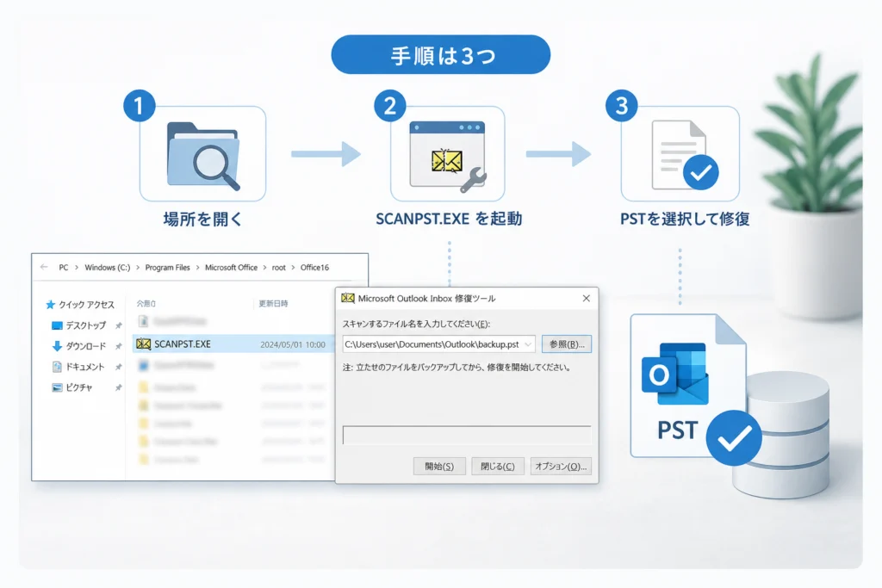Open オプション(O)... options button

[560, 466]
